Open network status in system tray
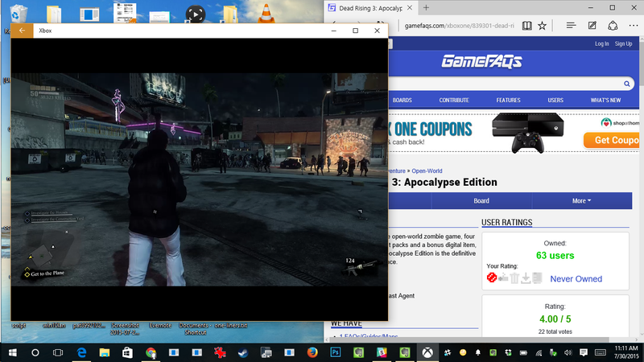The height and width of the screenshot is (362, 644). tap(539, 352)
